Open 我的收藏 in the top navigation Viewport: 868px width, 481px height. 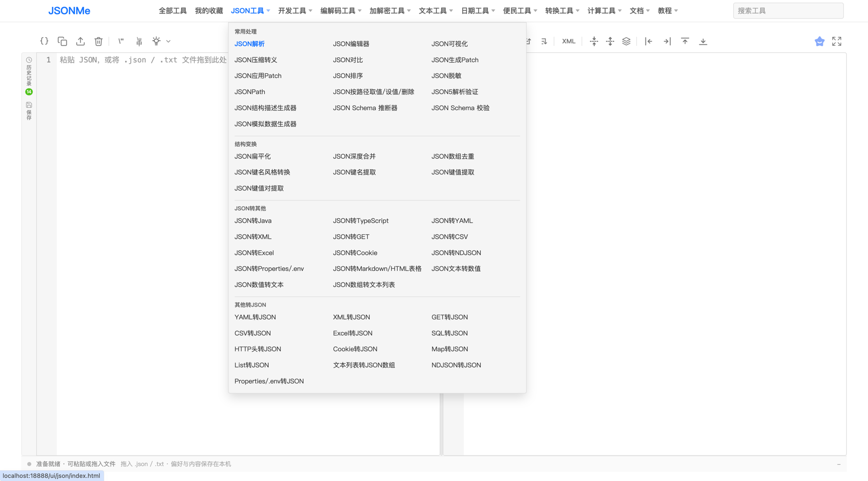click(209, 11)
